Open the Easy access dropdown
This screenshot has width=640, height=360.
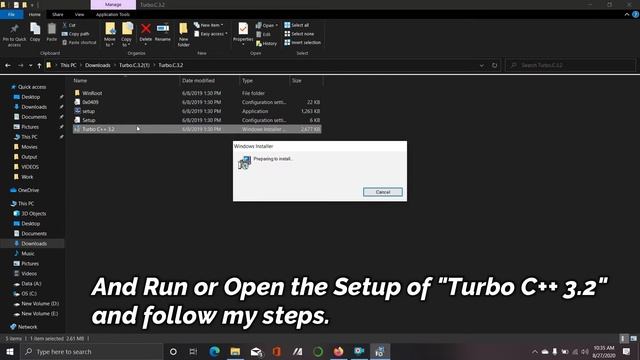click(211, 34)
